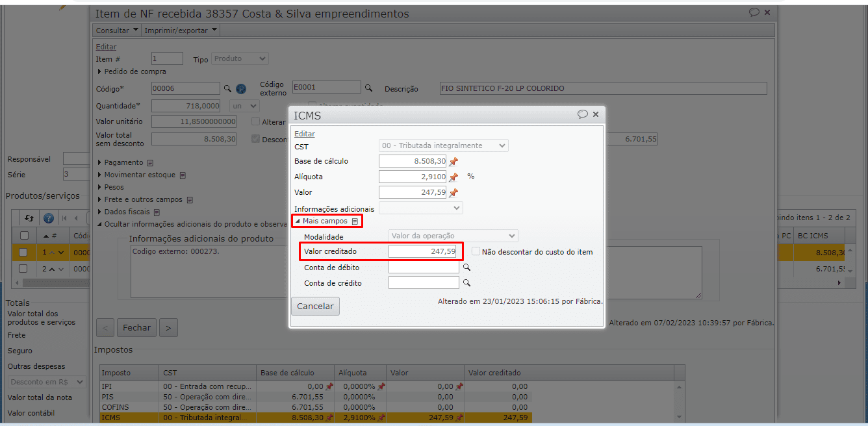Check product row 2 checkbox
The width and height of the screenshot is (868, 426).
pyautogui.click(x=24, y=269)
